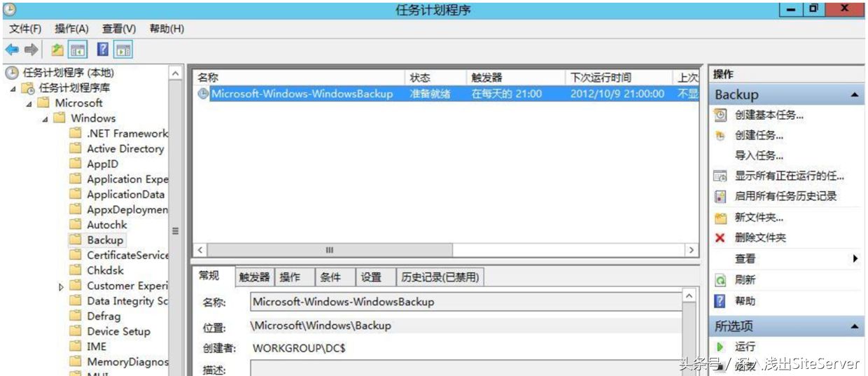The width and height of the screenshot is (868, 376).
Task: Sort by the 触发器 column header
Action: tap(516, 78)
